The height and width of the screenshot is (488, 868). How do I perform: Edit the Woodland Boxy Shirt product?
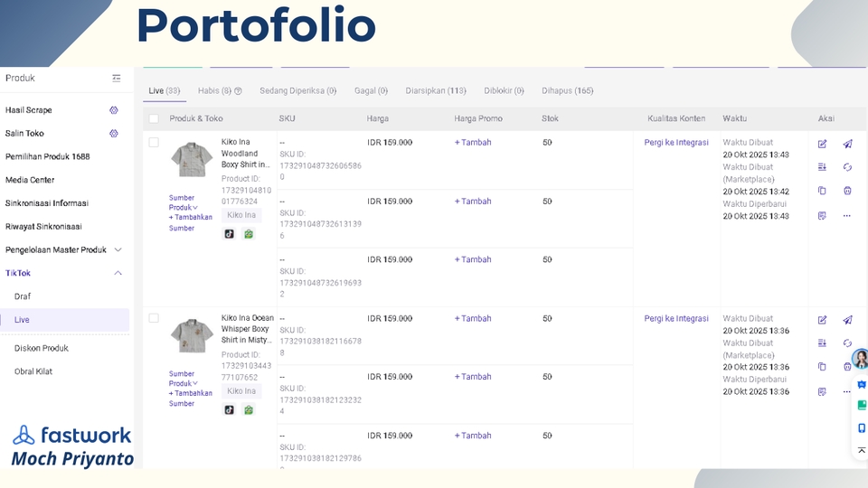coord(822,144)
